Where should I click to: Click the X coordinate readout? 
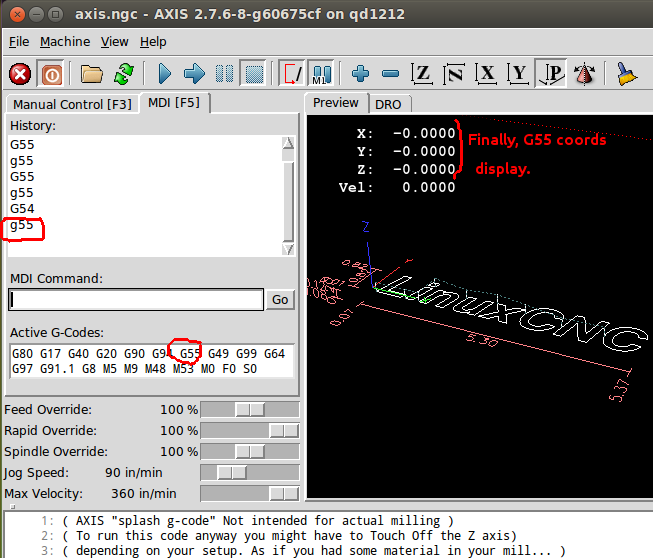[406, 134]
